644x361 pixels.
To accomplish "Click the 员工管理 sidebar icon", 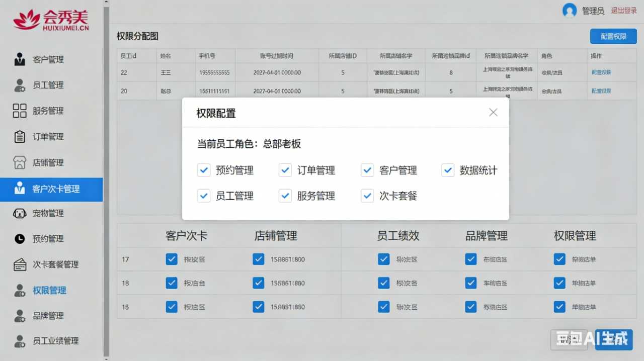I will 20,85.
